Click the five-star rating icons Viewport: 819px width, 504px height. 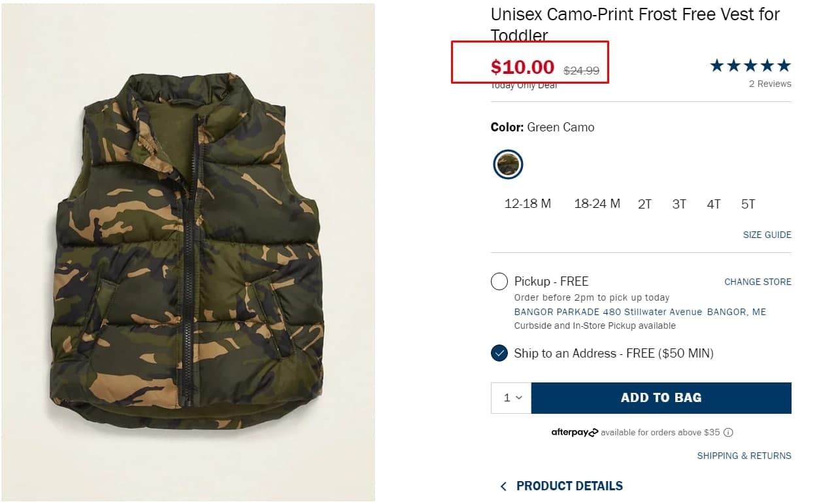pos(750,66)
